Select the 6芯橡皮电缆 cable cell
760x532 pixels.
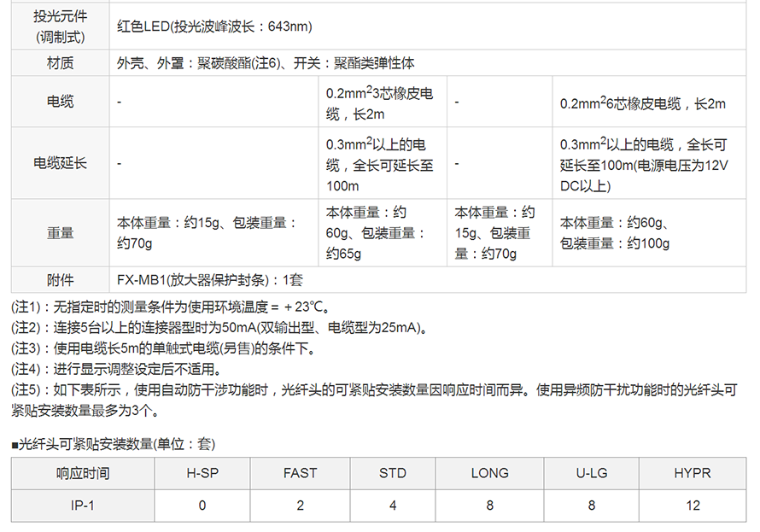(x=642, y=103)
